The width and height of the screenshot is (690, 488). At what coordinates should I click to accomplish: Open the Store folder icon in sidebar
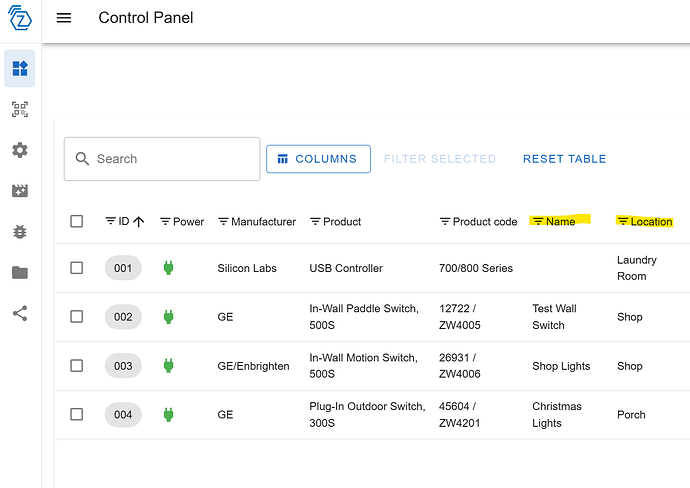pyautogui.click(x=20, y=272)
